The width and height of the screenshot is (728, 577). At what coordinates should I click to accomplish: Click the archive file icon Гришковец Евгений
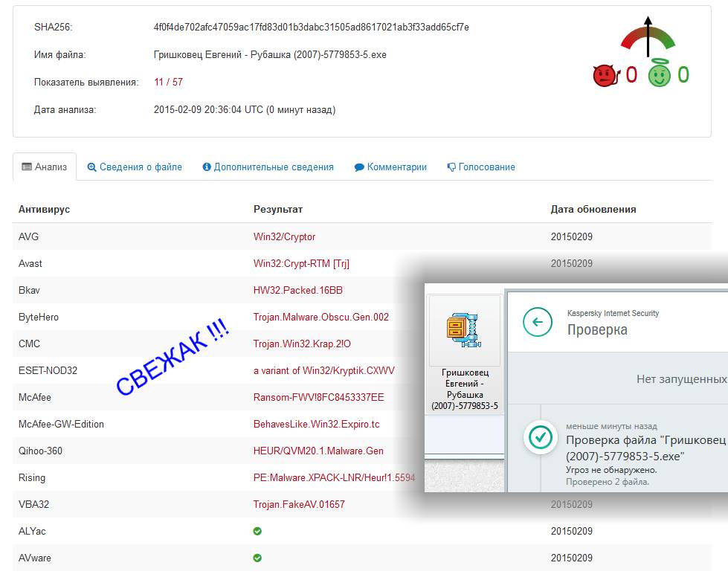click(x=464, y=330)
